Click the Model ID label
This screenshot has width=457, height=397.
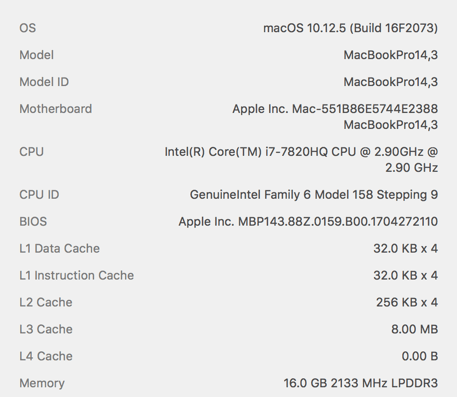[44, 82]
